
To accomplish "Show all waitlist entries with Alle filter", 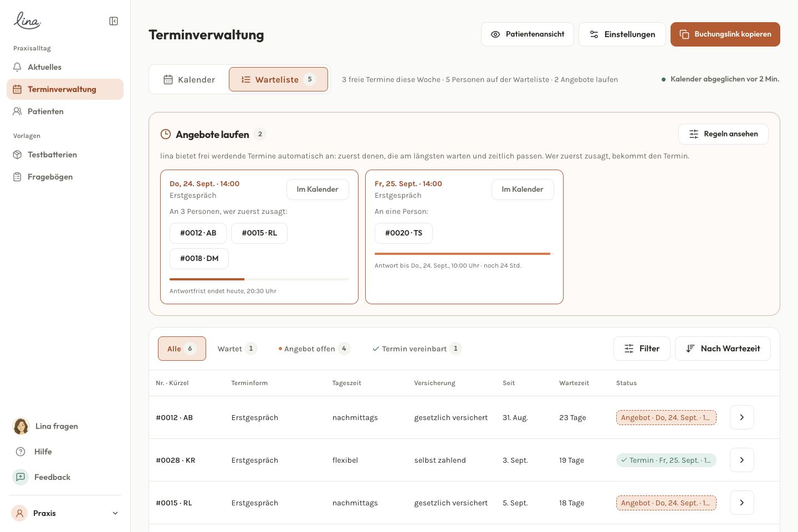I will [x=182, y=349].
